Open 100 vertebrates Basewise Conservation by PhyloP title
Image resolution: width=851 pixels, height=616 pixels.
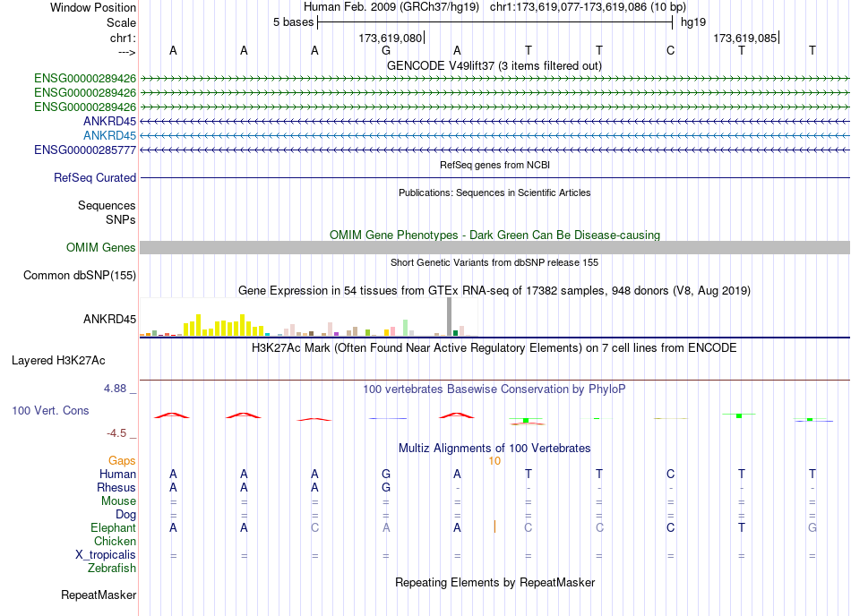(494, 389)
